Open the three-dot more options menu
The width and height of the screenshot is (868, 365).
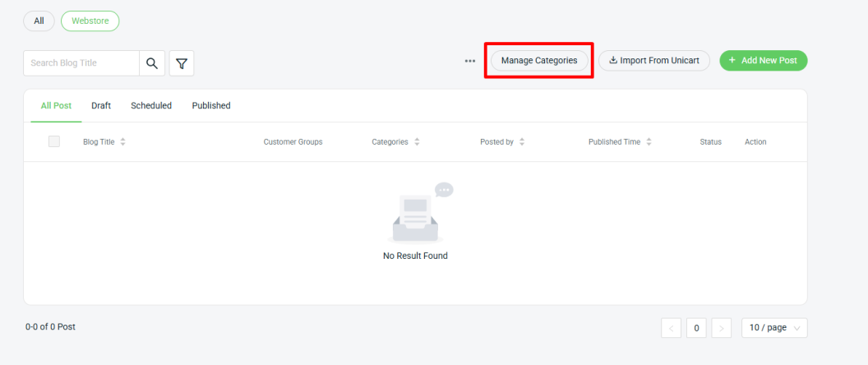click(470, 61)
